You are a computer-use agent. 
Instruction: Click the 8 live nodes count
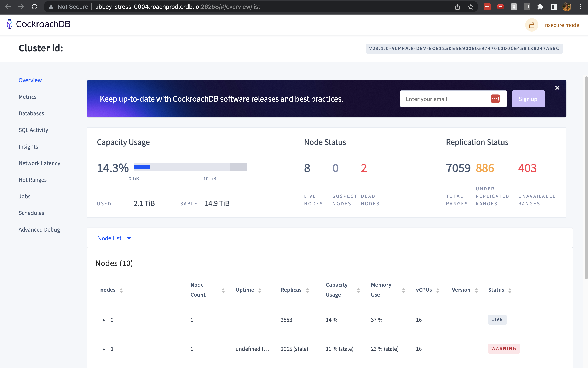307,168
